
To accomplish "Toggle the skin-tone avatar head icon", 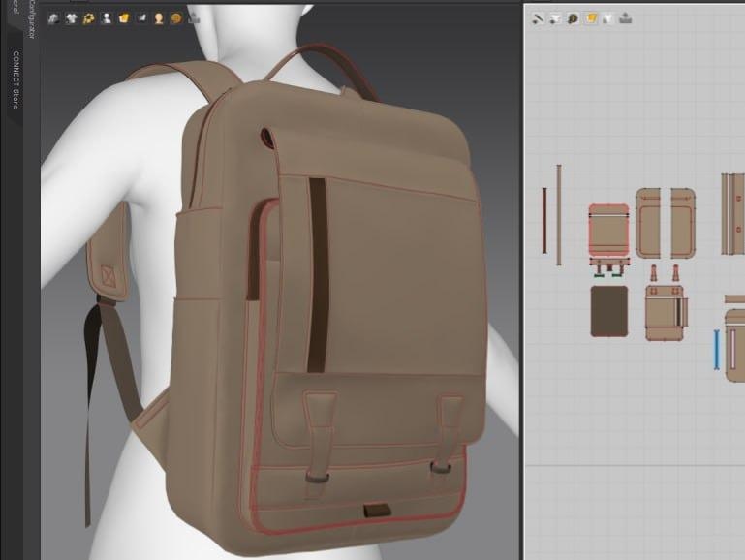I will coord(158,18).
